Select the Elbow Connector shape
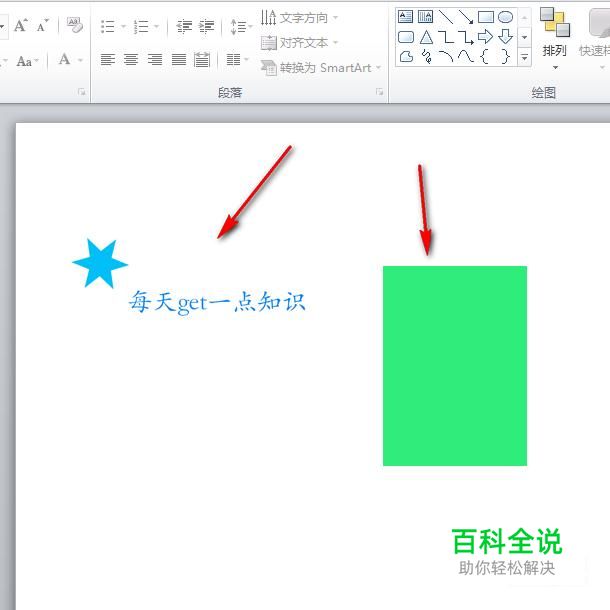 tap(446, 37)
